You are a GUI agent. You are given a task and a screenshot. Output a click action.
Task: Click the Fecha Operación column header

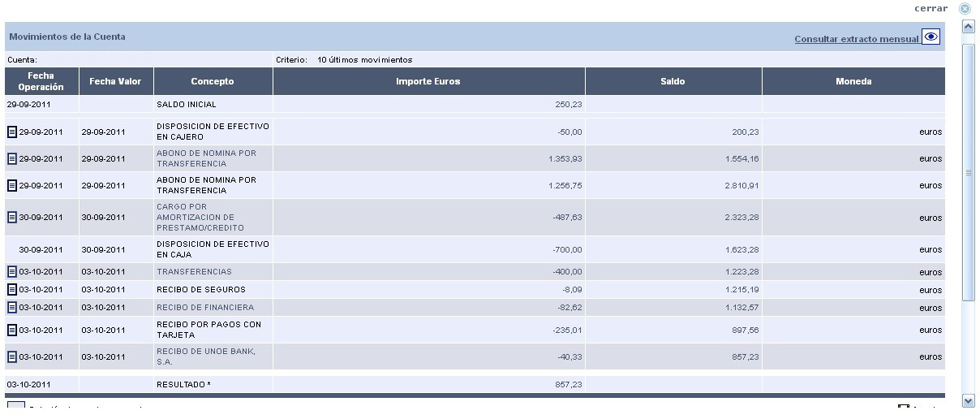[41, 81]
